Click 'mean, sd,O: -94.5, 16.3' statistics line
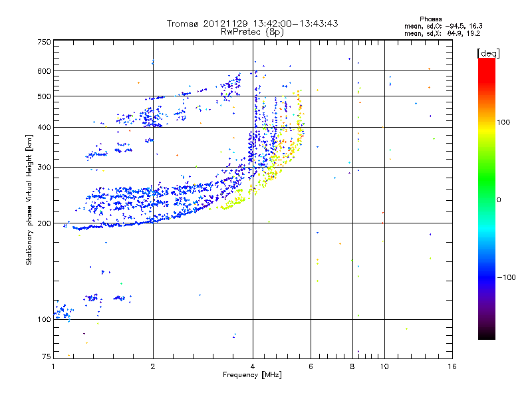The image size is (532, 399). point(443,26)
